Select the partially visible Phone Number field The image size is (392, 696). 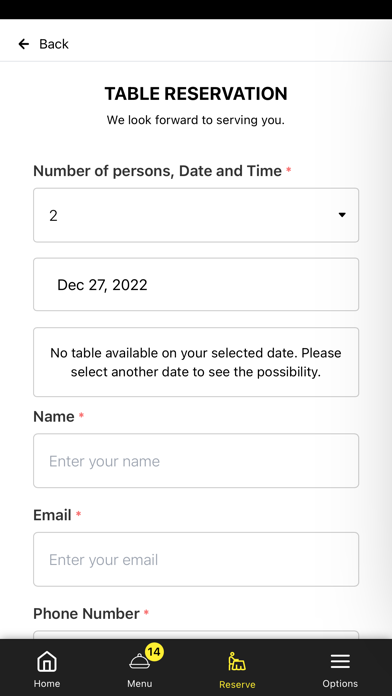click(196, 635)
